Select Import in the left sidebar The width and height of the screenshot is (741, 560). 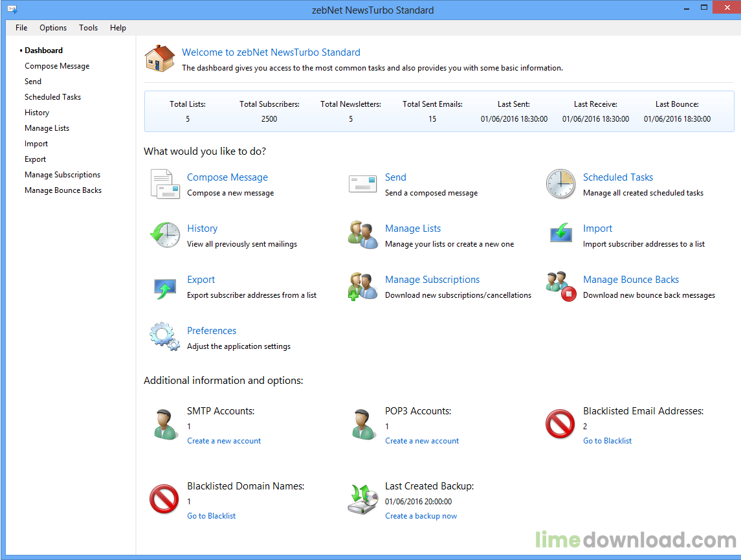pos(36,144)
